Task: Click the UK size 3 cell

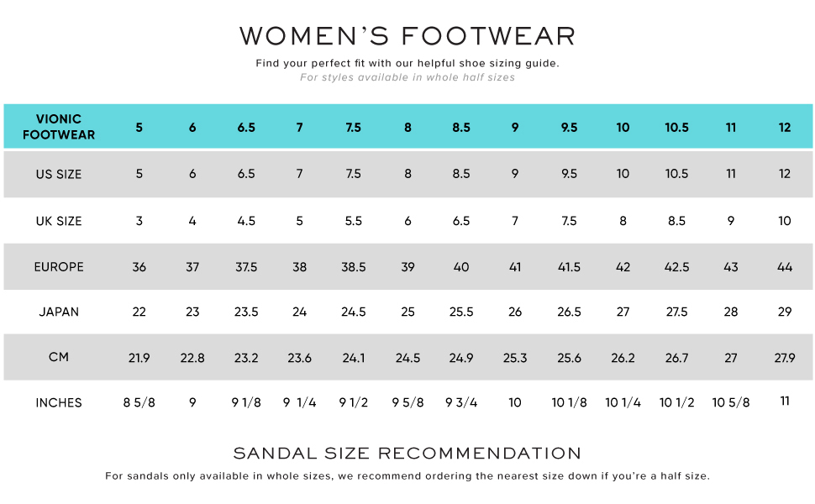Action: [139, 221]
